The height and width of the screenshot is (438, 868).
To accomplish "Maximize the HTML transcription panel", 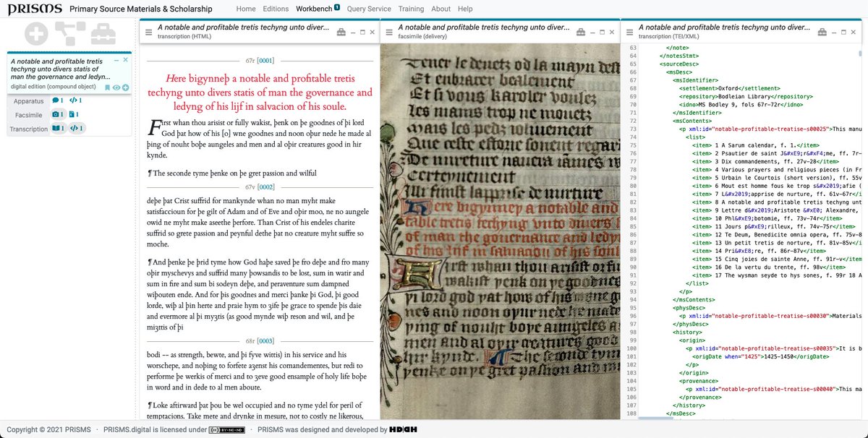I will pyautogui.click(x=363, y=33).
